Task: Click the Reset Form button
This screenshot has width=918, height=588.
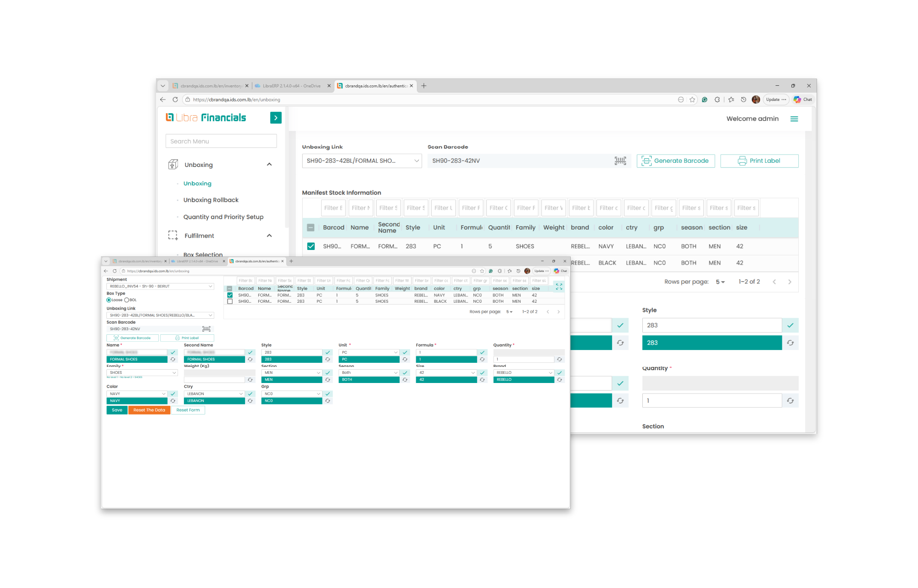Action: pyautogui.click(x=188, y=410)
